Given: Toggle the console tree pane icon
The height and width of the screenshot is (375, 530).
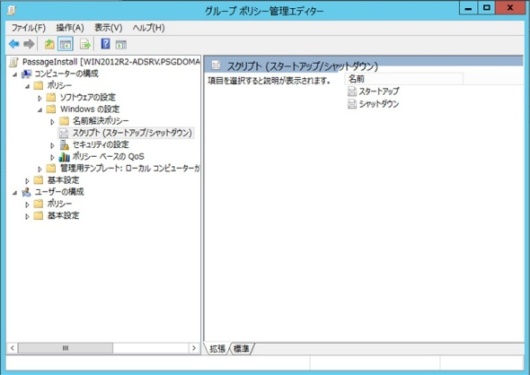Looking at the screenshot, I should pos(66,44).
